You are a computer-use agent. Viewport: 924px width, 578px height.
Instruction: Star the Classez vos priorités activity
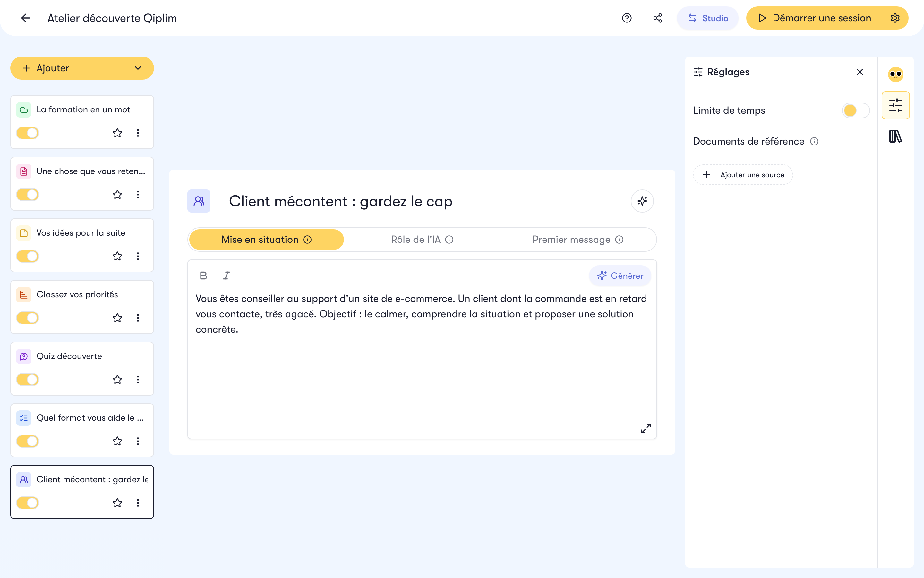[x=117, y=318]
